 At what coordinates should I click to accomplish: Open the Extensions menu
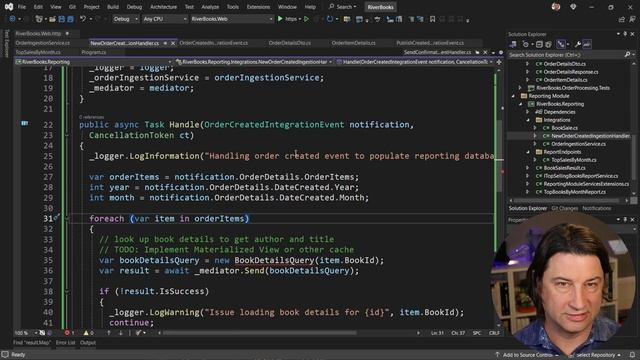coord(258,7)
